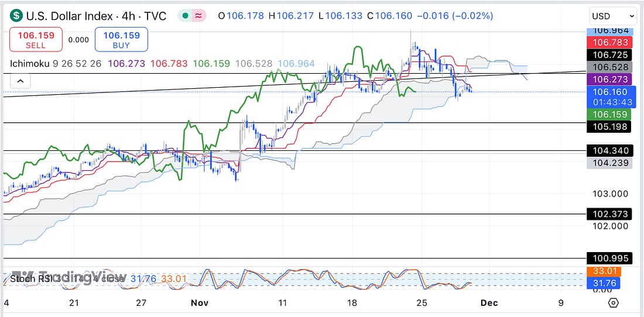Open the USD currency dropdown

click(x=613, y=16)
